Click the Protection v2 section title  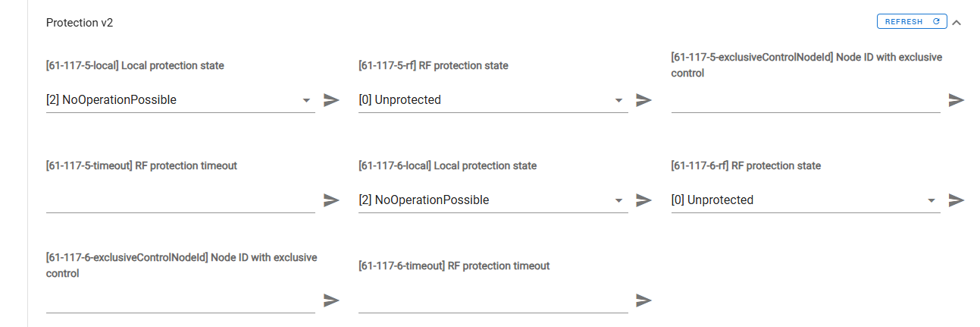(80, 23)
